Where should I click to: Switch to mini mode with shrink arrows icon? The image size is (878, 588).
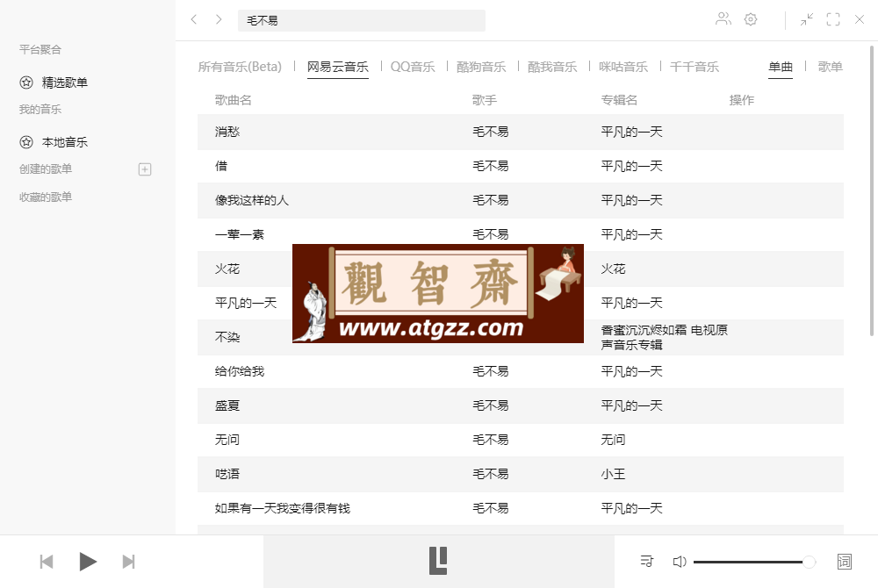point(806,19)
